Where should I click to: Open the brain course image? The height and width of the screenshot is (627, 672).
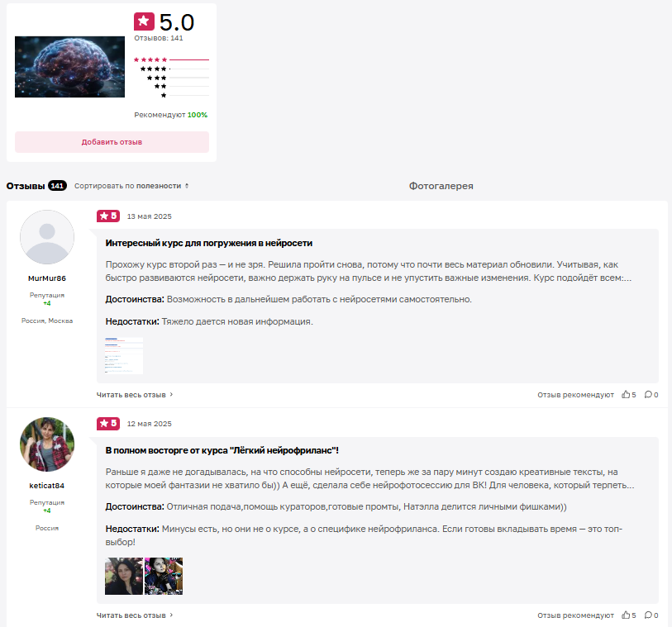(x=70, y=67)
